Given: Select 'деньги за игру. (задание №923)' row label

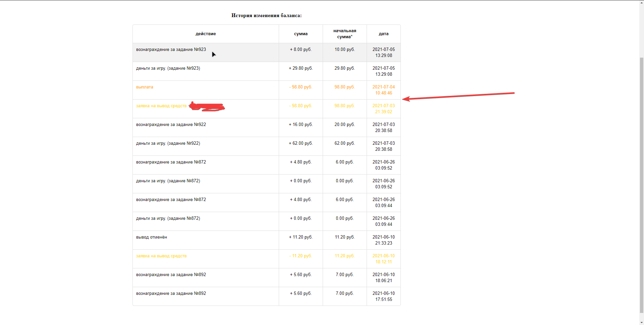Looking at the screenshot, I should [168, 68].
